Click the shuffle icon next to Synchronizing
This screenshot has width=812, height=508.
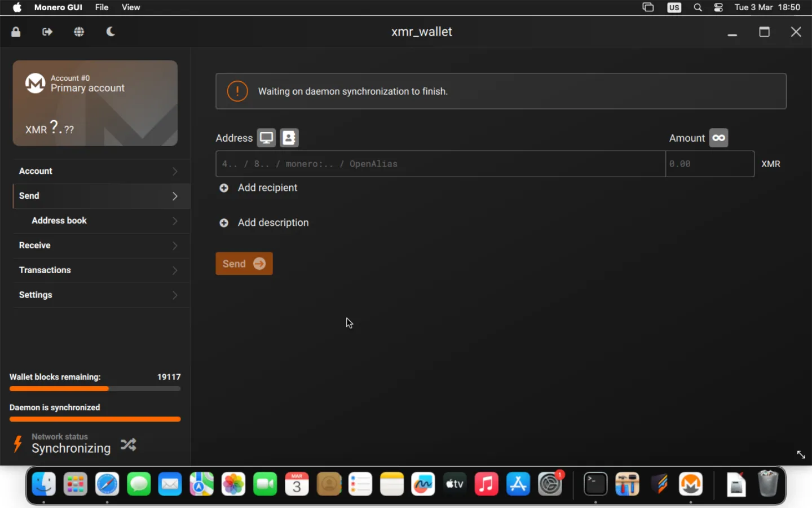(129, 445)
